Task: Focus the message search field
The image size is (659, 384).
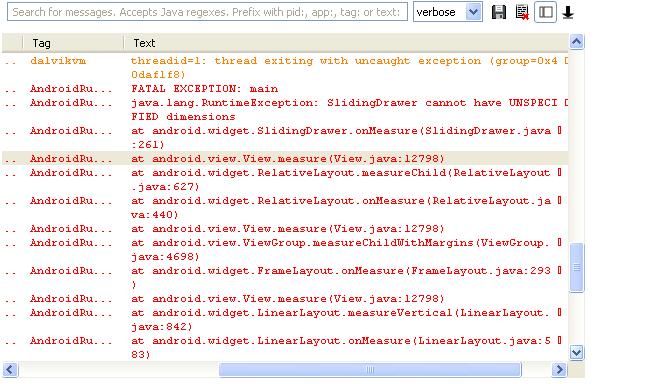Action: [207, 12]
